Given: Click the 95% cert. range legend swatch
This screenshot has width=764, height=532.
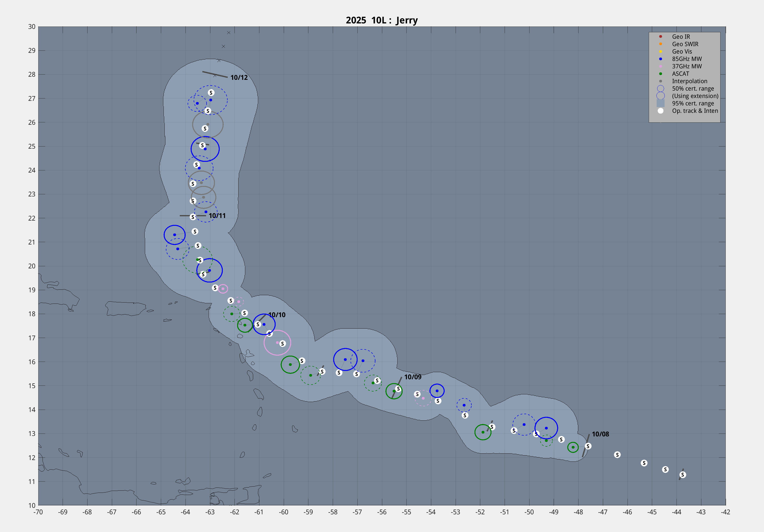Looking at the screenshot, I should point(660,103).
